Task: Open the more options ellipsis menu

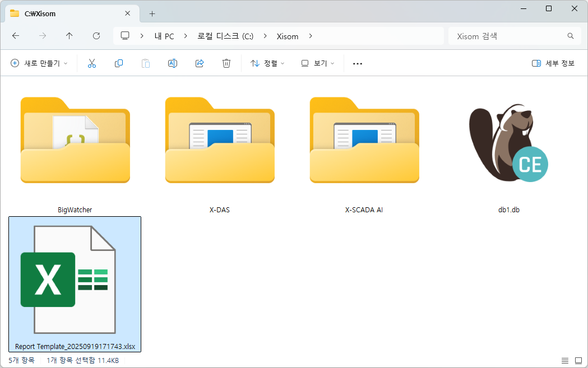Action: coord(358,63)
